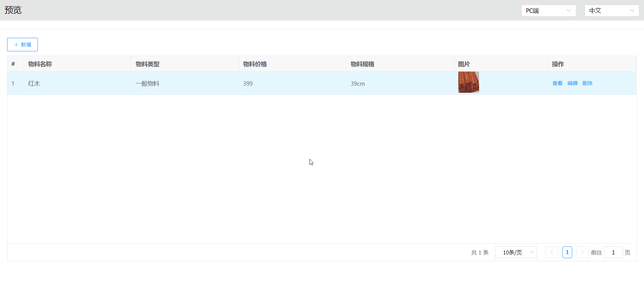Click the 编辑 link for 红木
644x295 pixels.
pyautogui.click(x=572, y=83)
